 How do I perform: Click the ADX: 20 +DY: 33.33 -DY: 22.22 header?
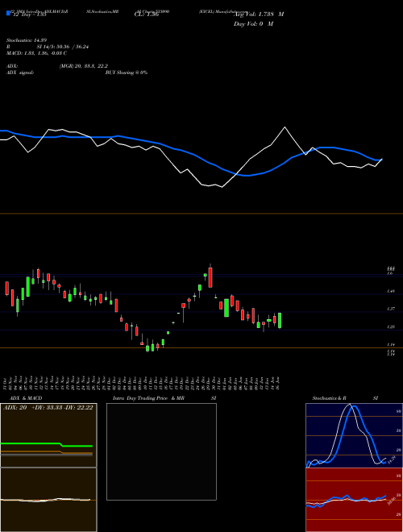(x=48, y=408)
